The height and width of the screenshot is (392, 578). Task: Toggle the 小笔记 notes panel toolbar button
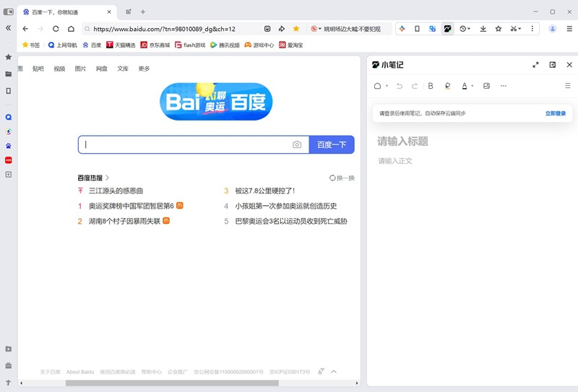[447, 29]
